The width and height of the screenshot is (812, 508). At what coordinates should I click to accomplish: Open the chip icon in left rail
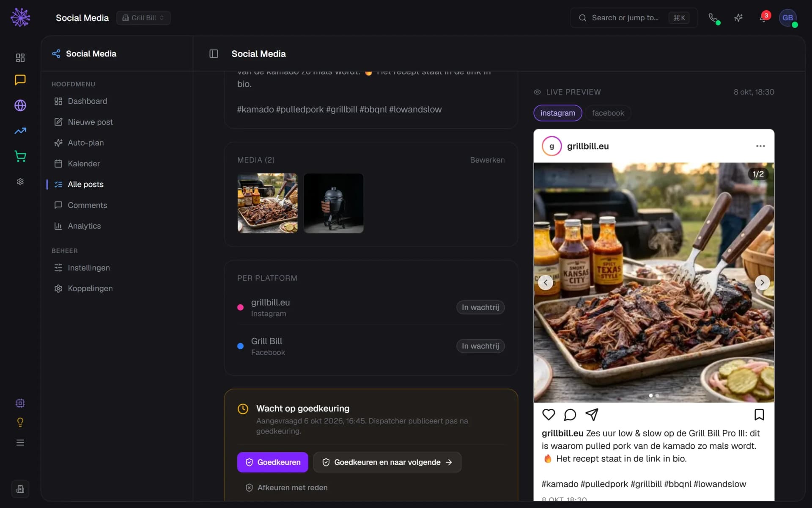20,403
